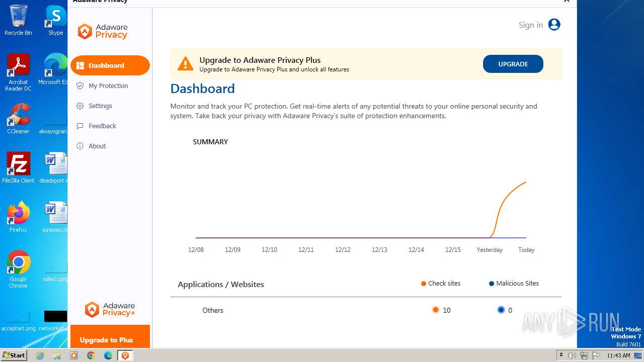The image size is (644, 362).
Task: Open Edge from the taskbar
Action: (x=108, y=355)
